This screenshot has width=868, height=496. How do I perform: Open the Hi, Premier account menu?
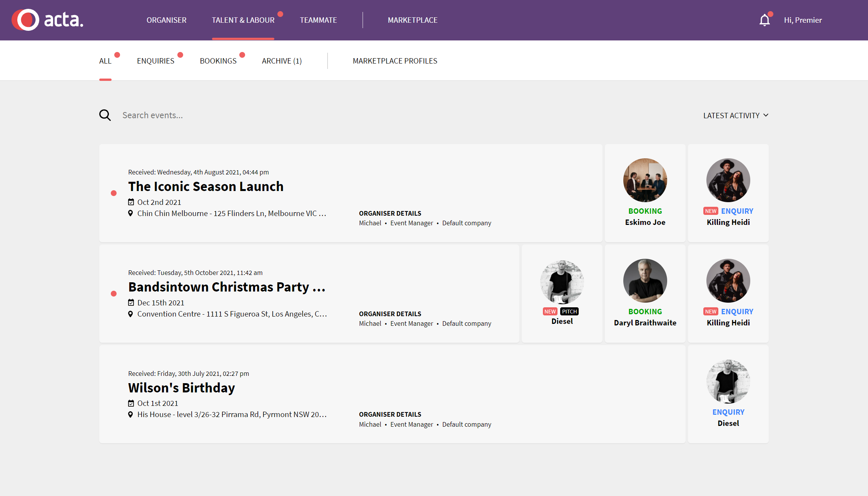tap(803, 20)
